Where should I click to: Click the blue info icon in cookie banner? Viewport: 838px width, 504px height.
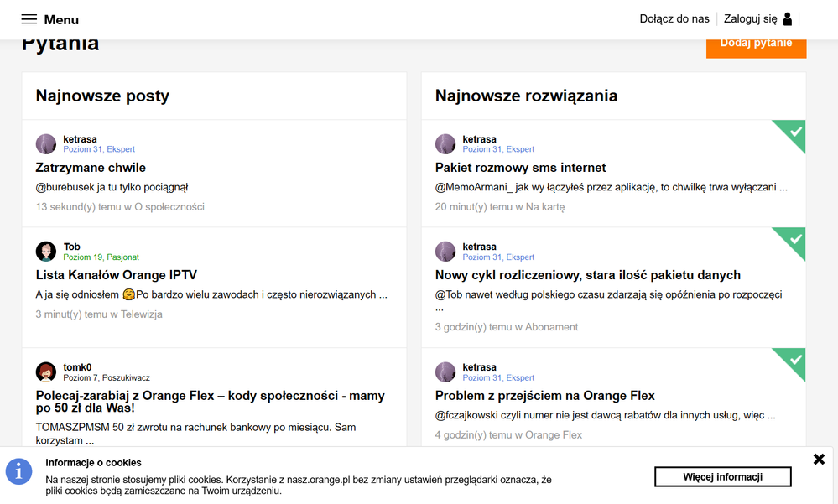point(18,471)
